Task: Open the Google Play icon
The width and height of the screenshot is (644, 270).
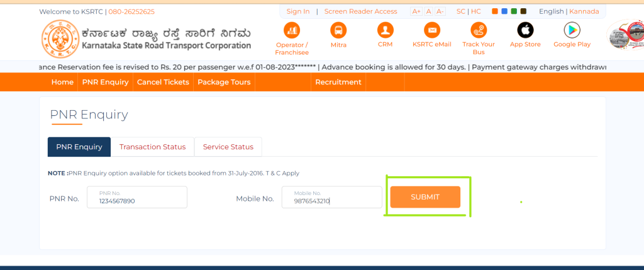Action: click(x=572, y=30)
